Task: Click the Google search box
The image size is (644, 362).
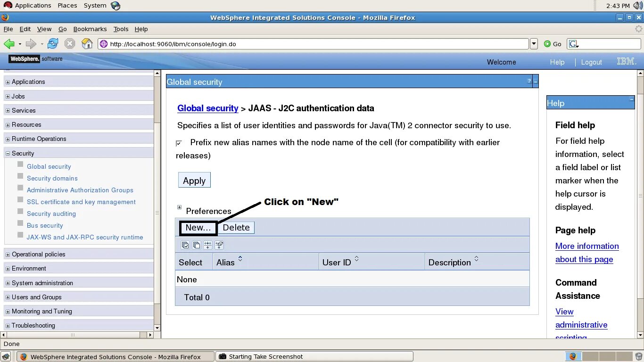Action: [x=604, y=44]
